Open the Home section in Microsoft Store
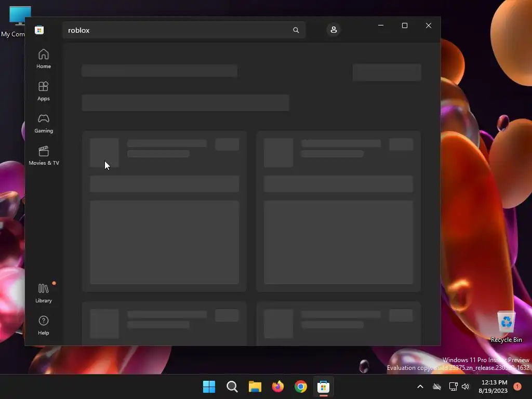 coord(44,59)
